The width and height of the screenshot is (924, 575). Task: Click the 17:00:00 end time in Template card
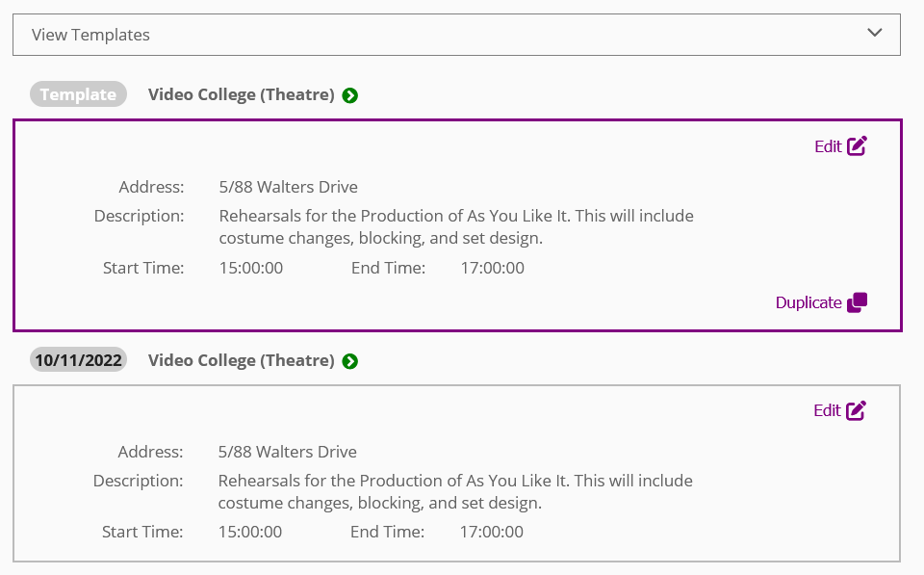[x=492, y=268]
